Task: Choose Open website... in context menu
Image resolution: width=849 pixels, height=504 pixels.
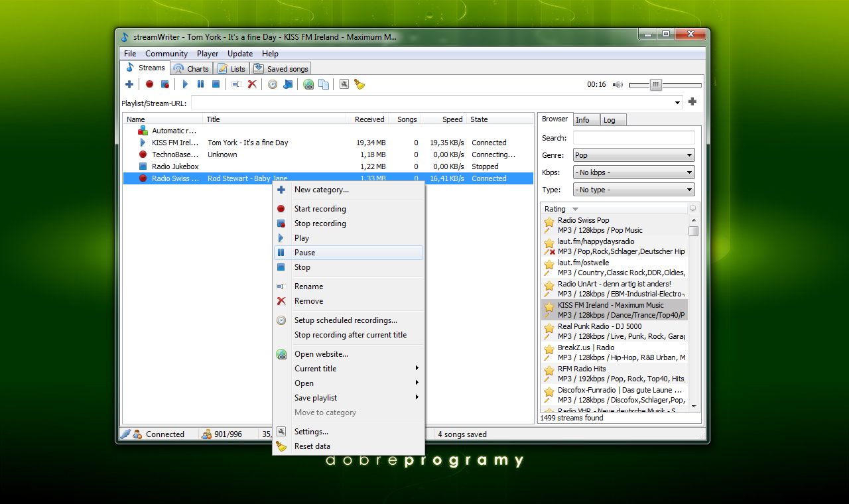Action: click(348, 354)
